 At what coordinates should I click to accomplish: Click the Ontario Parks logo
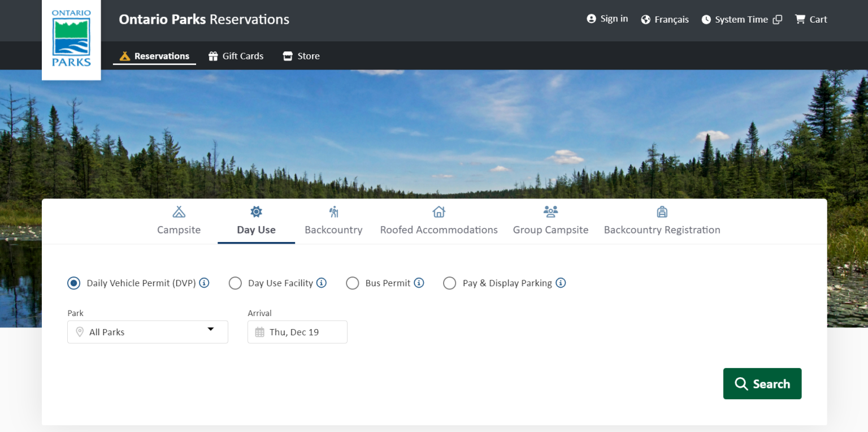71,38
